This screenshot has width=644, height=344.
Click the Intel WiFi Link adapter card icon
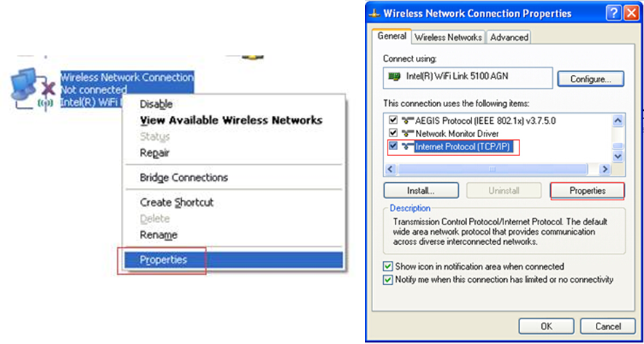pyautogui.click(x=394, y=77)
